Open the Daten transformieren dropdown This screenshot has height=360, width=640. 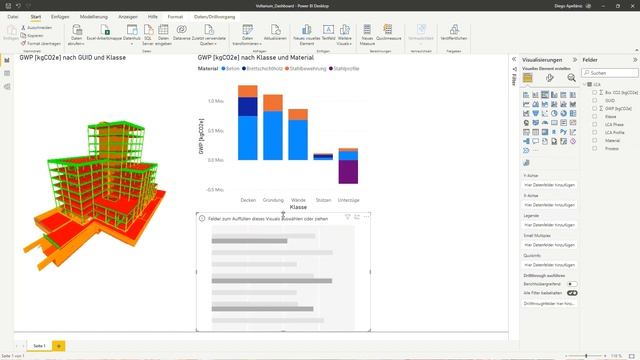tap(247, 35)
